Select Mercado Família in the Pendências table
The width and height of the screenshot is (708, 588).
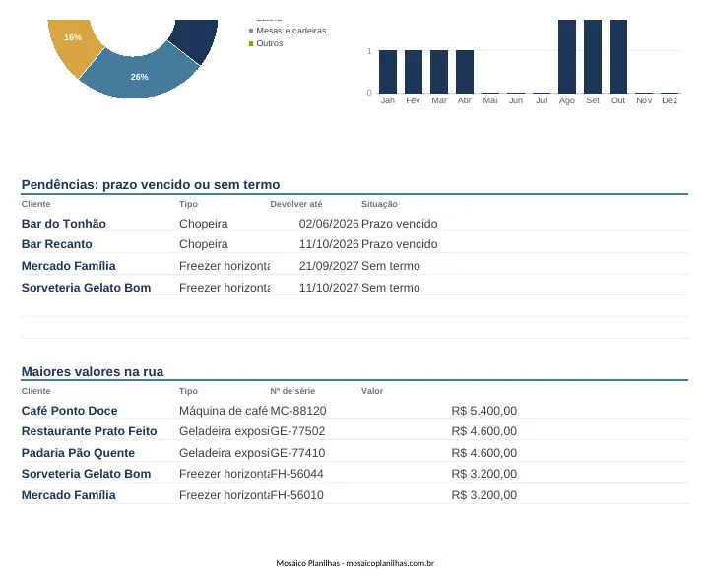[68, 266]
